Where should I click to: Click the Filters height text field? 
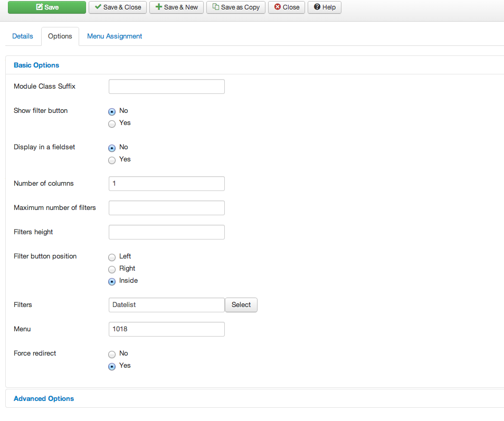(166, 232)
